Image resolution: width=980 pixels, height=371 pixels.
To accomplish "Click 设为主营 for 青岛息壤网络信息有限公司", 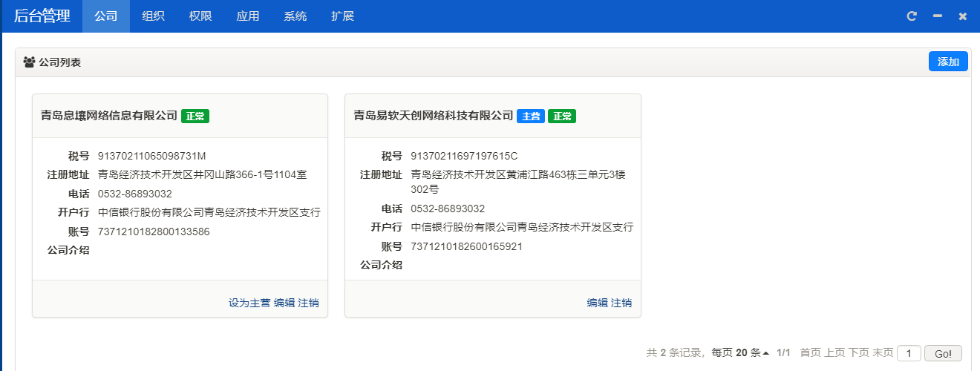I will tap(249, 303).
